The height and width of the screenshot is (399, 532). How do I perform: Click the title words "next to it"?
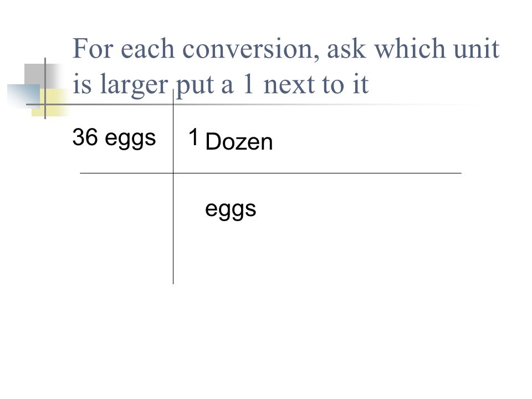click(316, 85)
